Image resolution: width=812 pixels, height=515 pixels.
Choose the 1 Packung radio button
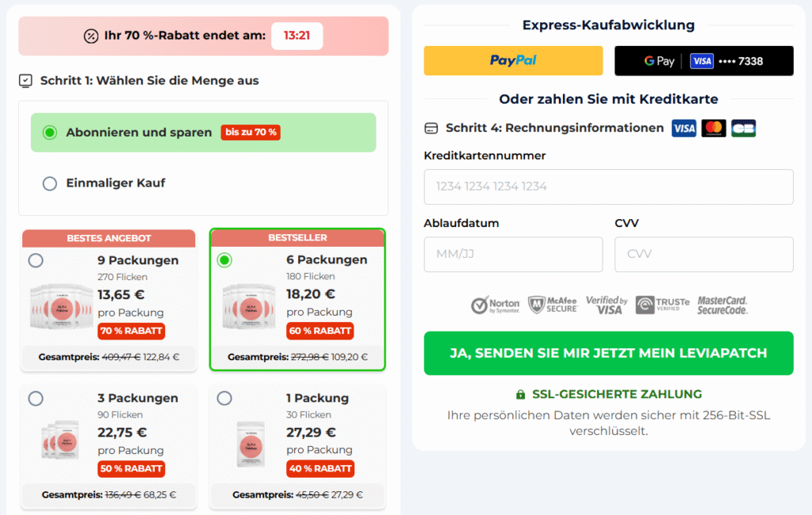click(x=224, y=398)
